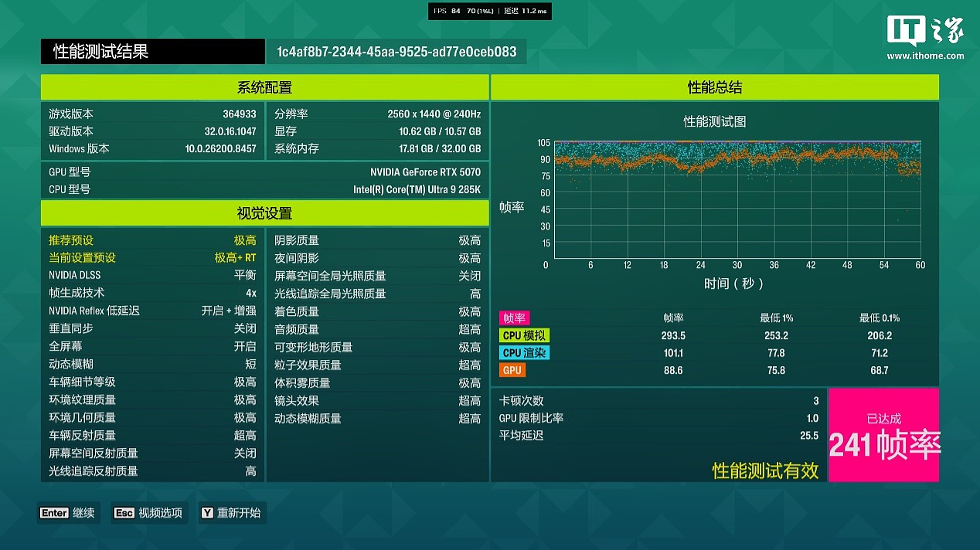Select the 粒子效果质量 row
The height and width of the screenshot is (550, 980).
[x=377, y=365]
